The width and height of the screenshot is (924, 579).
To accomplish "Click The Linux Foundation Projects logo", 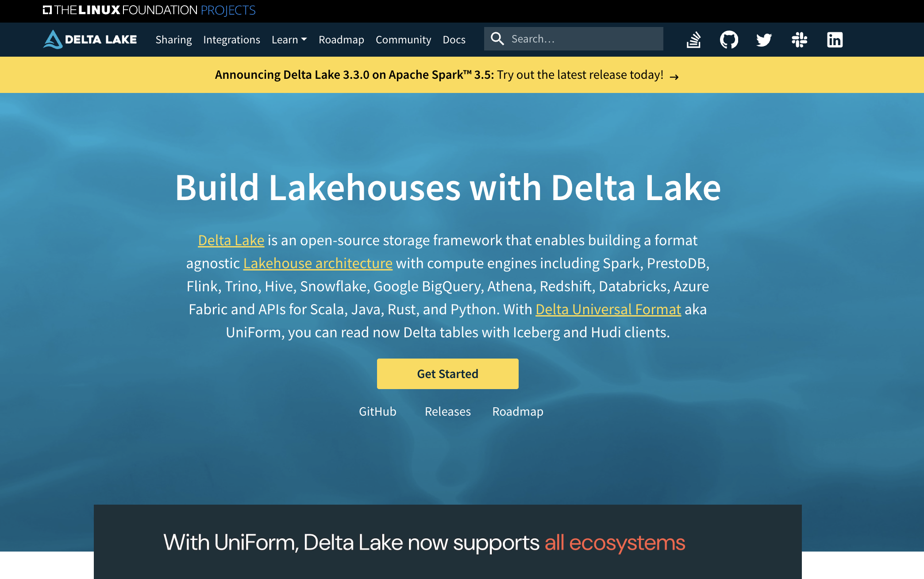I will [149, 10].
